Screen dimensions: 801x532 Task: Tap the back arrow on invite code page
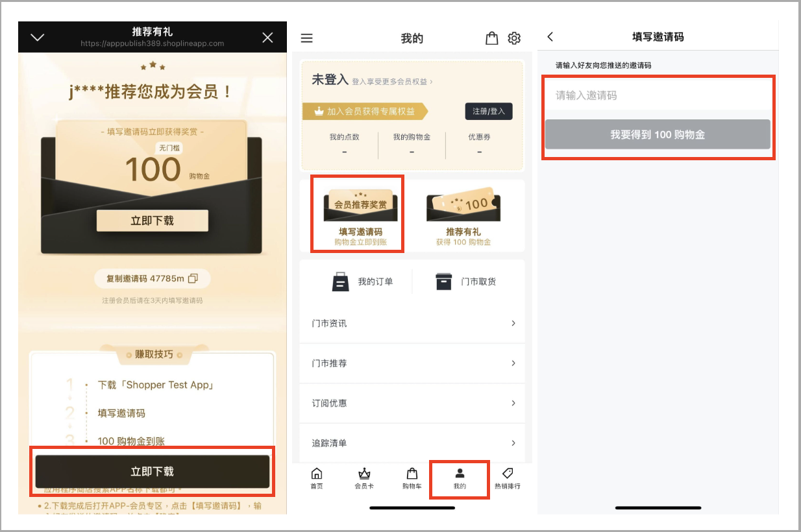click(550, 37)
